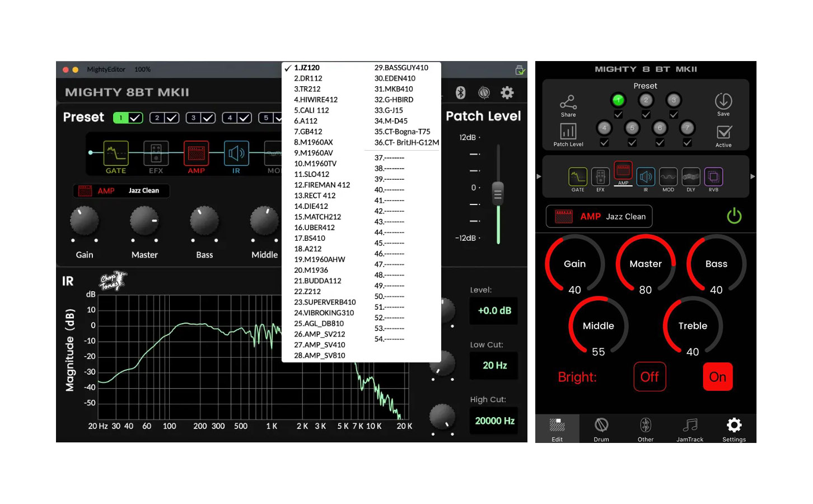Select the RVB block in mobile effect chain
813x504 pixels.
click(713, 177)
